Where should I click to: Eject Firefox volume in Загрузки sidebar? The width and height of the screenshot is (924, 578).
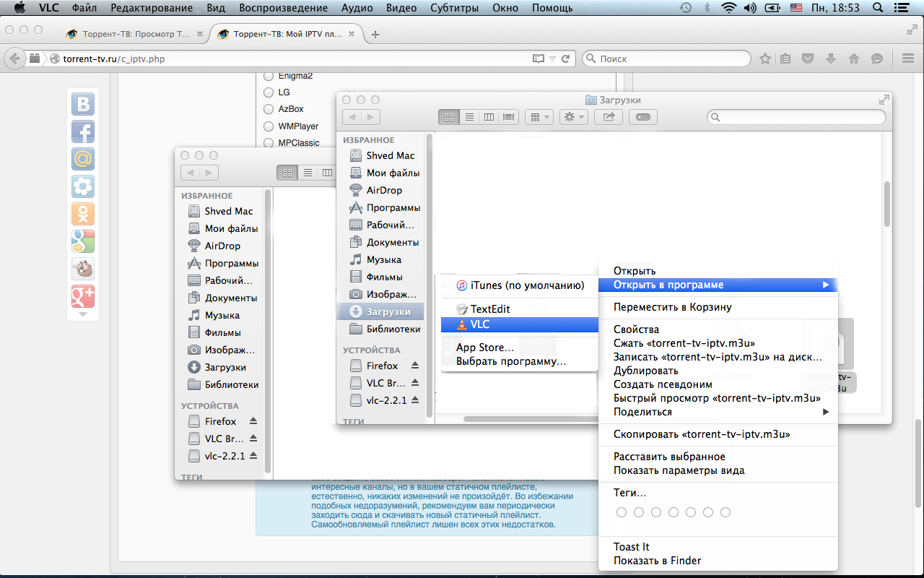(415, 366)
